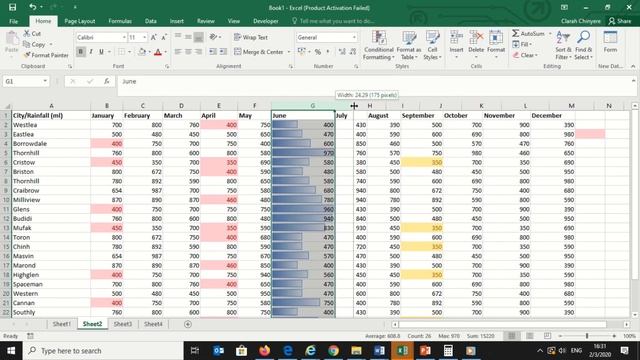Screen dimensions: 640x360
Task: Open the Page Layout ribbon tab
Action: point(80,21)
